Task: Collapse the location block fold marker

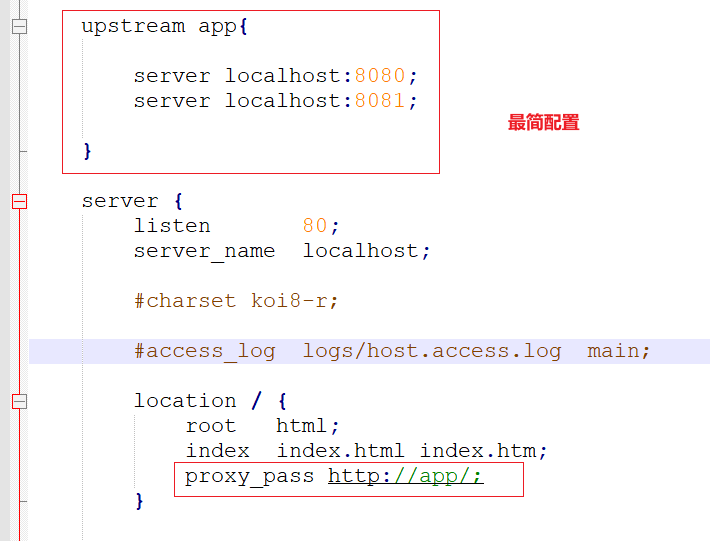Action: coord(19,402)
